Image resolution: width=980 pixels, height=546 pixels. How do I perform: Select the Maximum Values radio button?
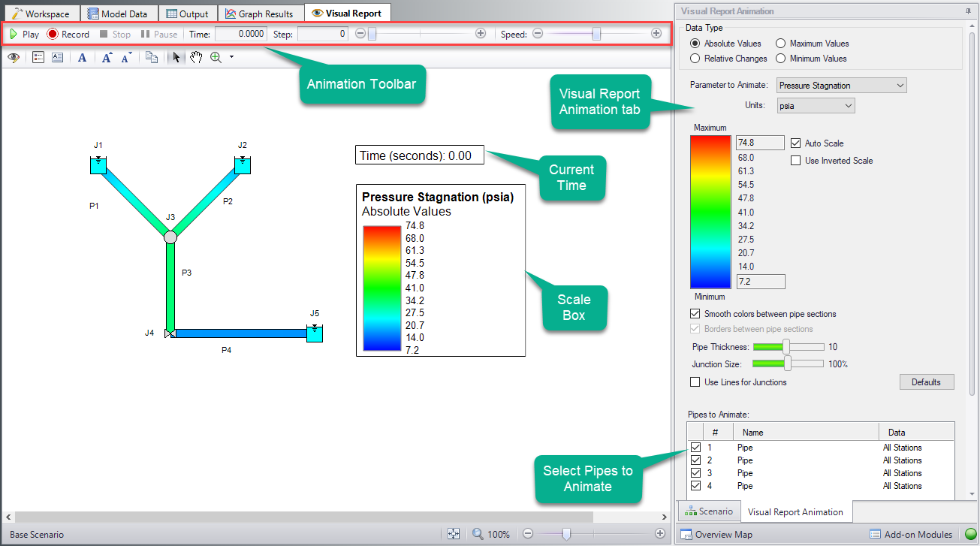click(781, 43)
